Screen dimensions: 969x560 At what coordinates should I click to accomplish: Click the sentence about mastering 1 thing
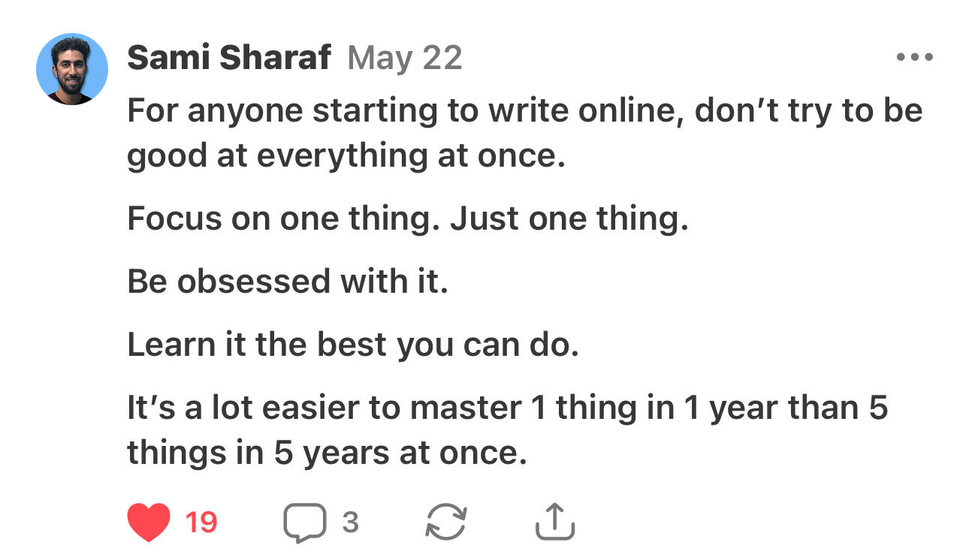click(451, 428)
